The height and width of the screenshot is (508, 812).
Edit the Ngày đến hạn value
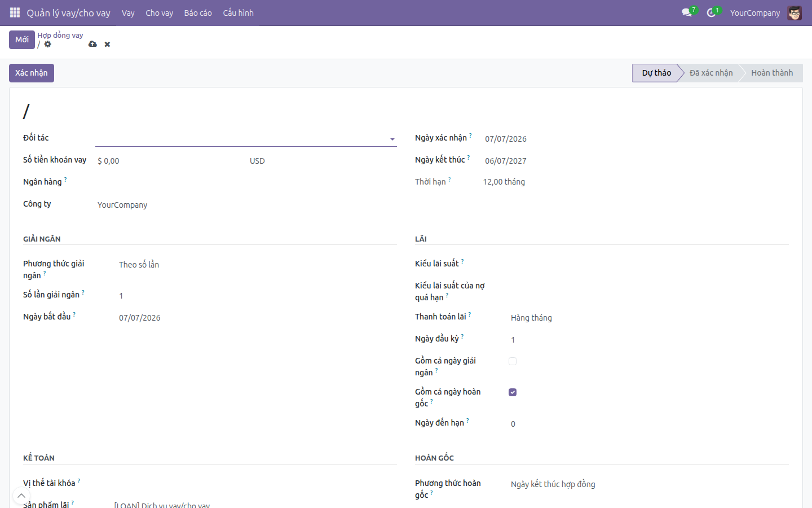pyautogui.click(x=648, y=424)
